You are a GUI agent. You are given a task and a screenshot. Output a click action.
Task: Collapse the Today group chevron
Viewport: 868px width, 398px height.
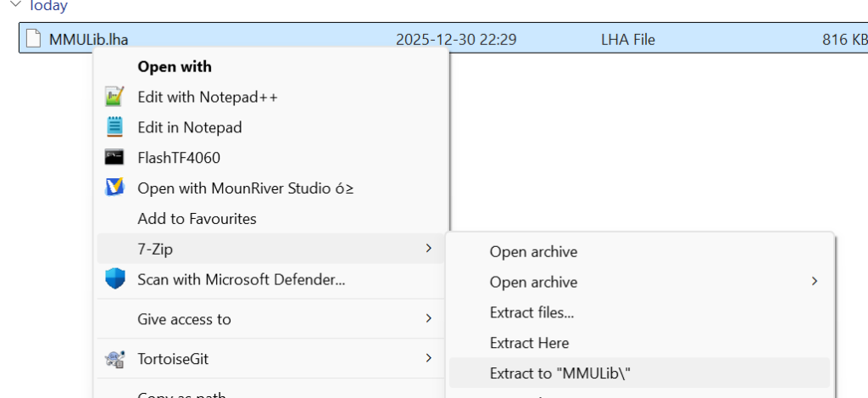pyautogui.click(x=11, y=6)
